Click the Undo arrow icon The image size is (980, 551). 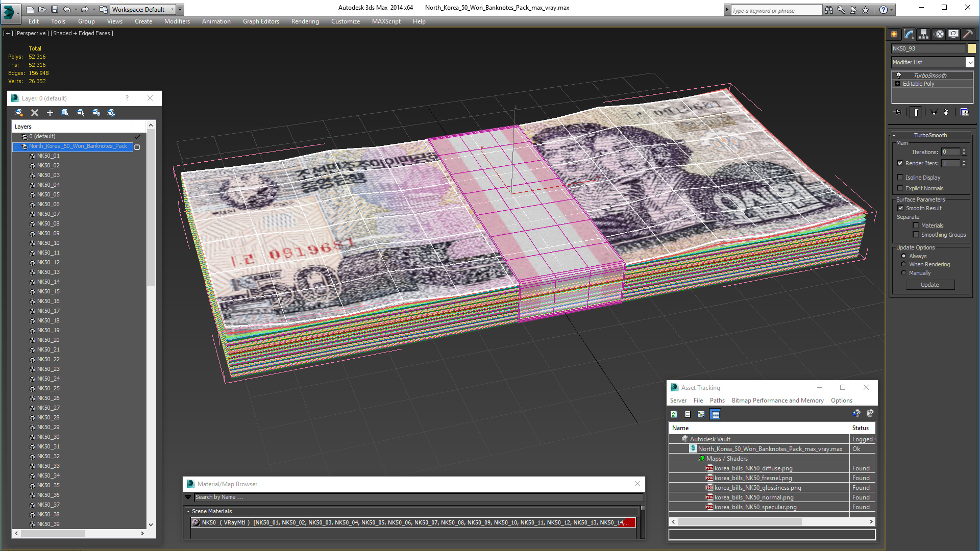click(x=67, y=9)
